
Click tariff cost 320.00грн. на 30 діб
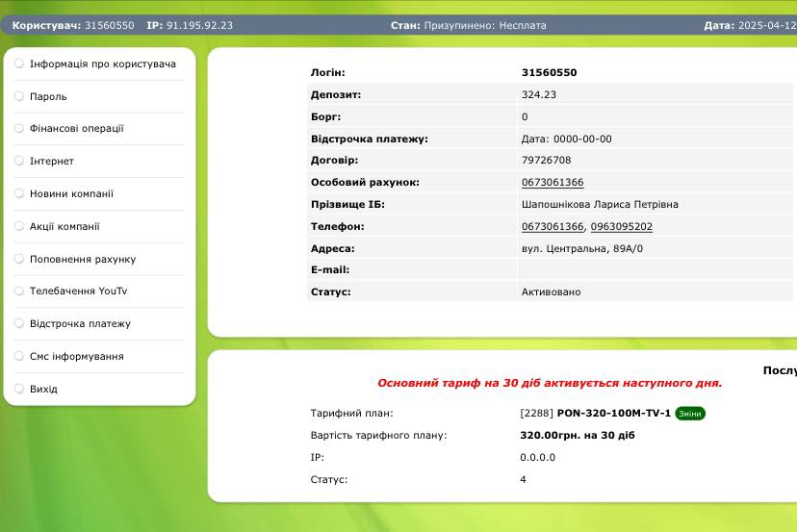(578, 436)
